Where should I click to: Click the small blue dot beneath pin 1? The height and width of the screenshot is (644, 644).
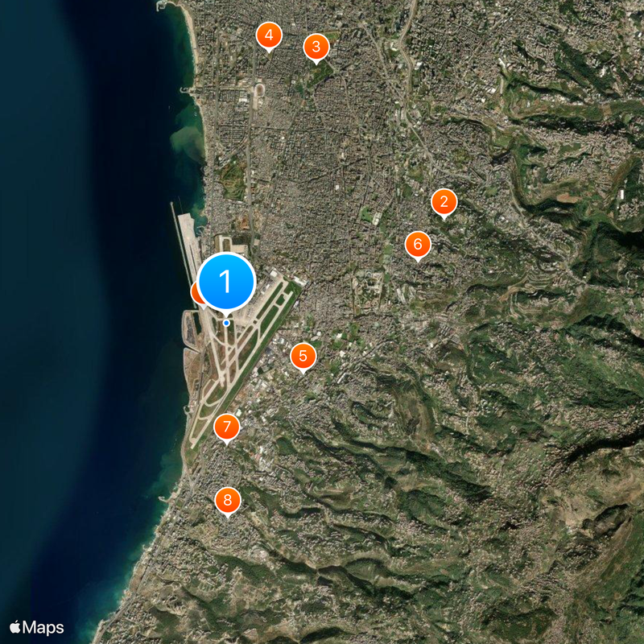click(x=226, y=323)
